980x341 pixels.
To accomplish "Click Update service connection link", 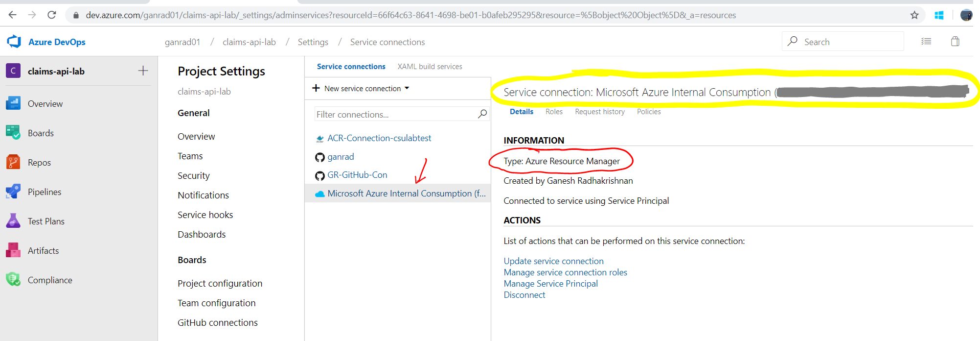I will 553,261.
